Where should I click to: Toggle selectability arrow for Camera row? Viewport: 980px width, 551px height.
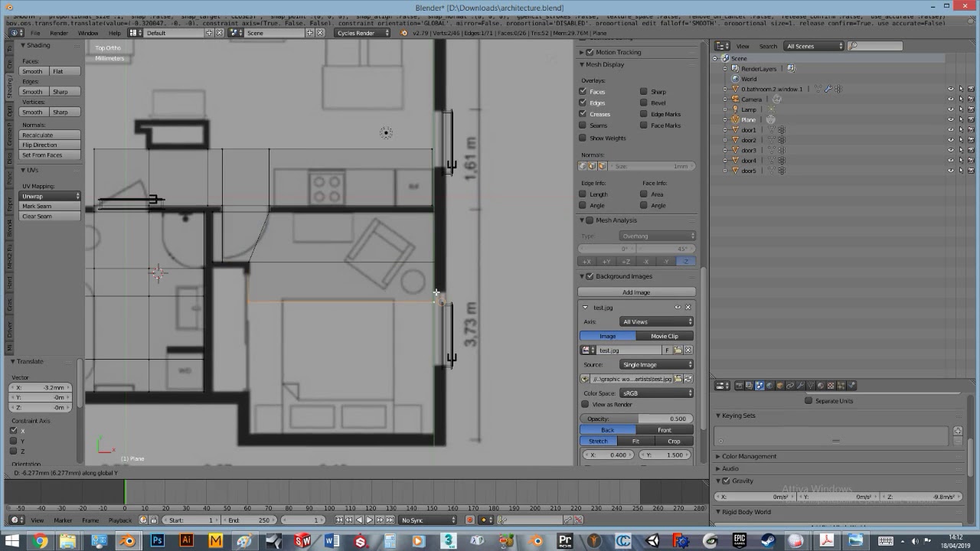[962, 99]
